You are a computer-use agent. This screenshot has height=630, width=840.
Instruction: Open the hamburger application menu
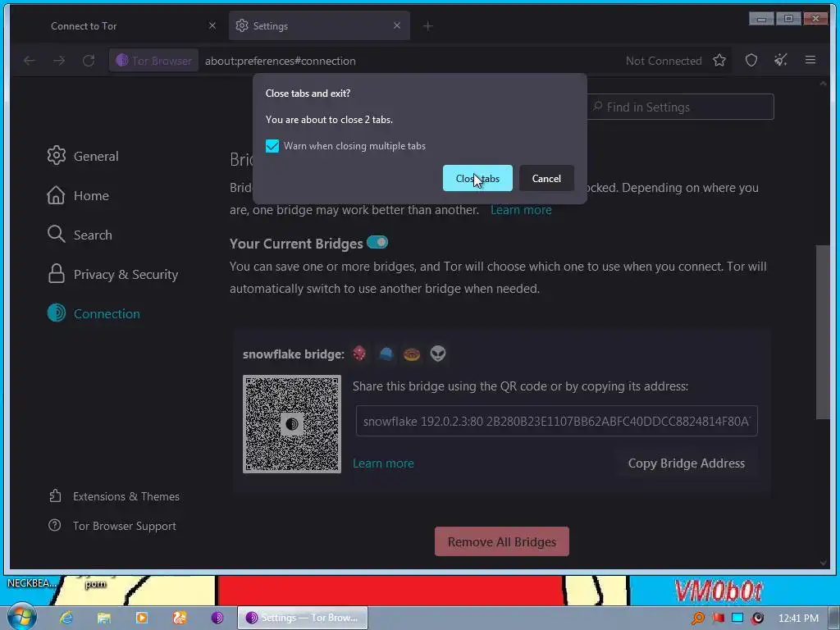[x=810, y=60]
